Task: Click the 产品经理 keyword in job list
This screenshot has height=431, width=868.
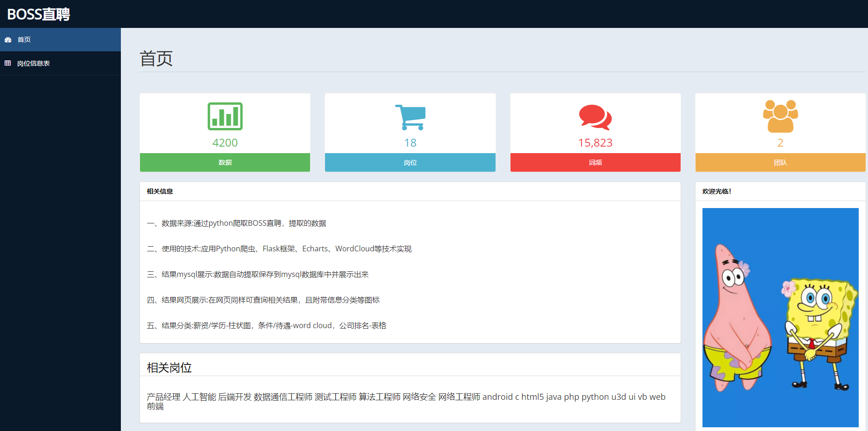Action: click(164, 397)
